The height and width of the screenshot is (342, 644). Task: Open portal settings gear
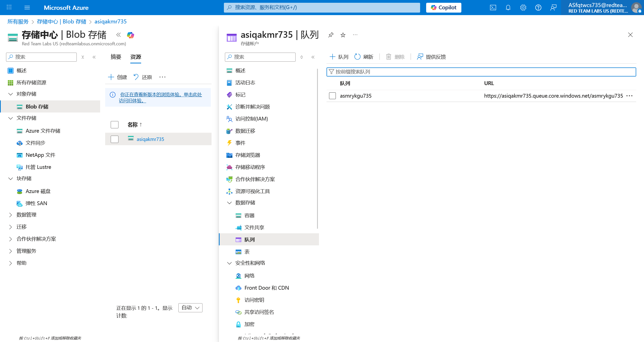click(523, 8)
